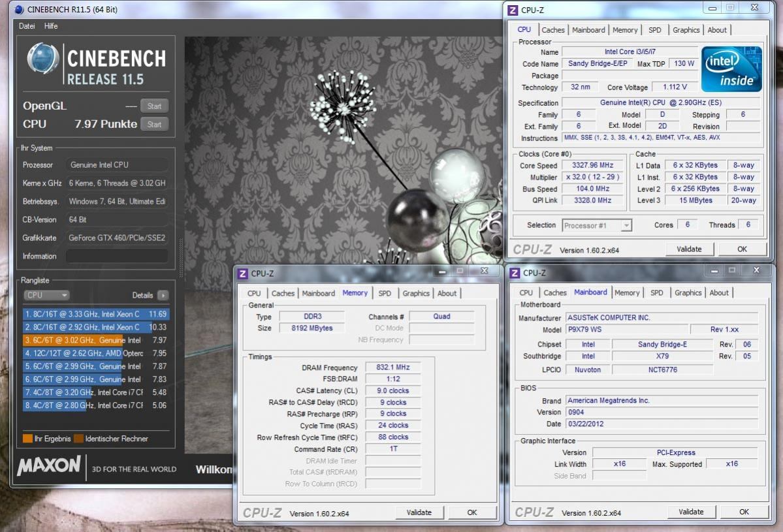Click the DRAM Frequency value 832.1 MHz
783x532 pixels.
392,368
